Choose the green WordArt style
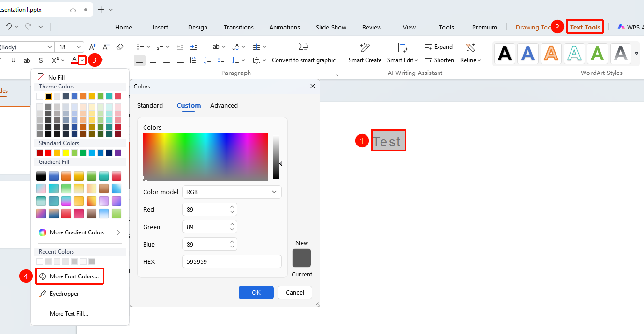Image resolution: width=644 pixels, height=334 pixels. coord(598,53)
